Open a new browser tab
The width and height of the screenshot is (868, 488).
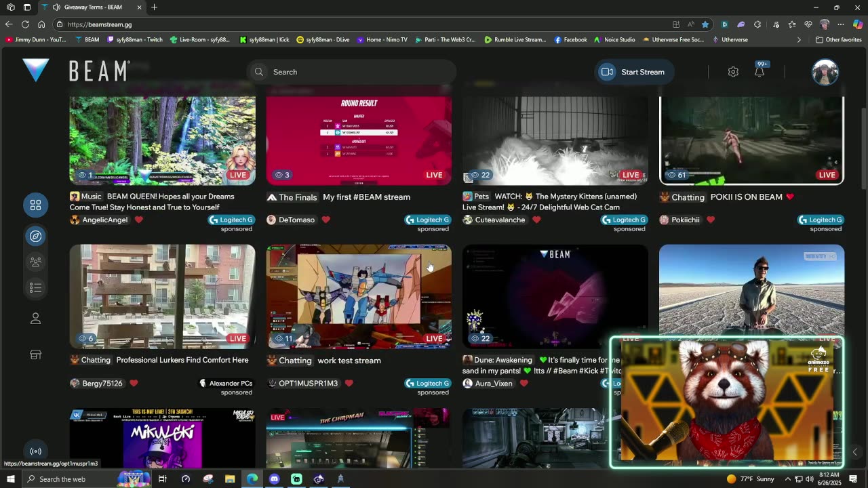155,7
